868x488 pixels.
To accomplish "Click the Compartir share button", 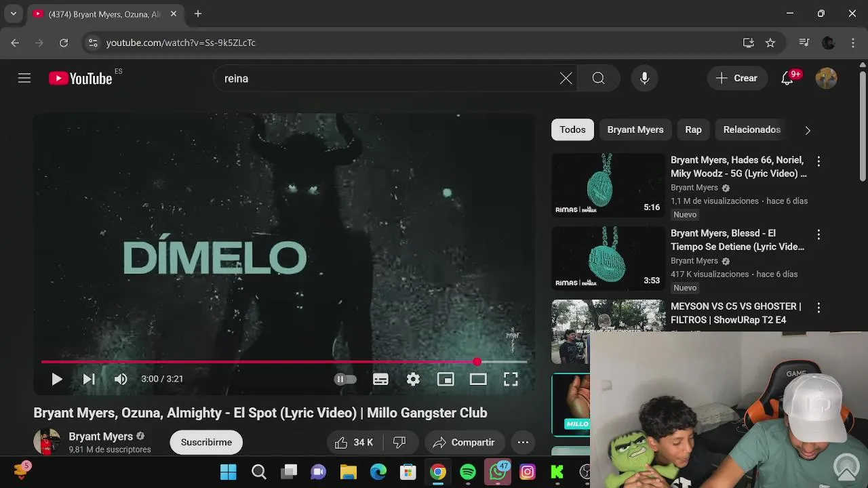I will tap(465, 443).
